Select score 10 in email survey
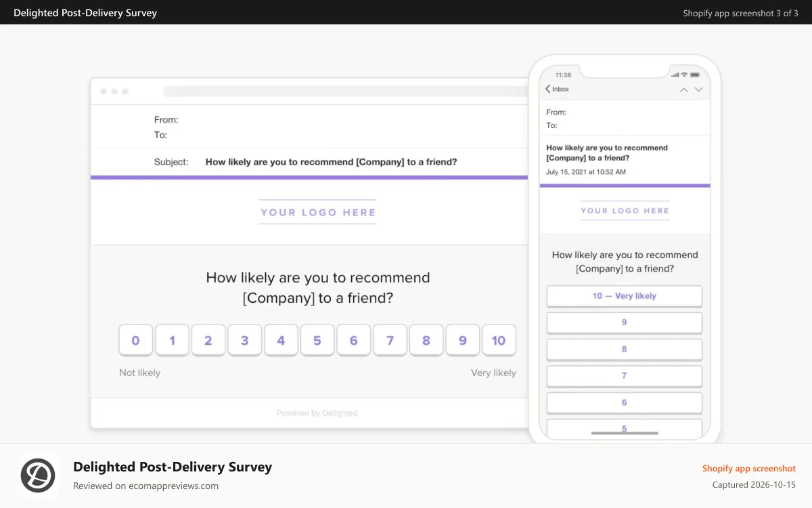Viewport: 812px width, 508px height. (x=499, y=341)
